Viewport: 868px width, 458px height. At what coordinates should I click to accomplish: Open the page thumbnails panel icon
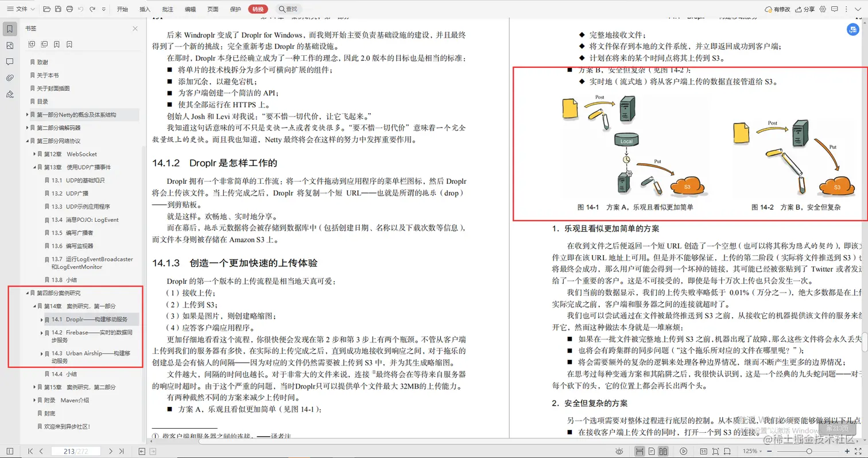(x=9, y=45)
